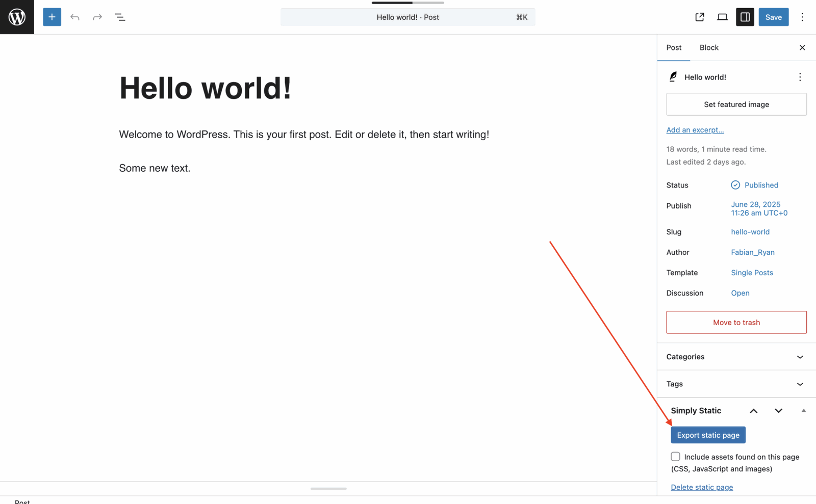Undo the last change
This screenshot has width=816, height=504.
[75, 17]
